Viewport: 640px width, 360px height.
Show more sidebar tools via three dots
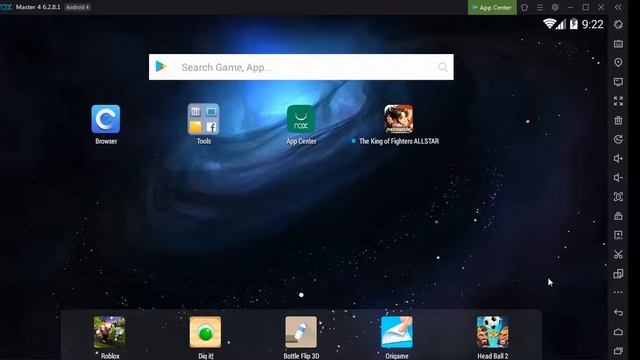(x=618, y=292)
